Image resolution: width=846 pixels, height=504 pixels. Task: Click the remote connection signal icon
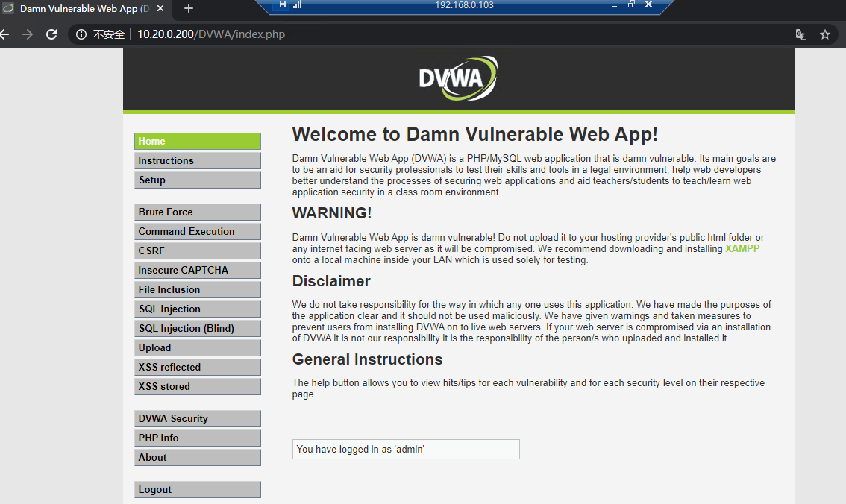tap(297, 4)
